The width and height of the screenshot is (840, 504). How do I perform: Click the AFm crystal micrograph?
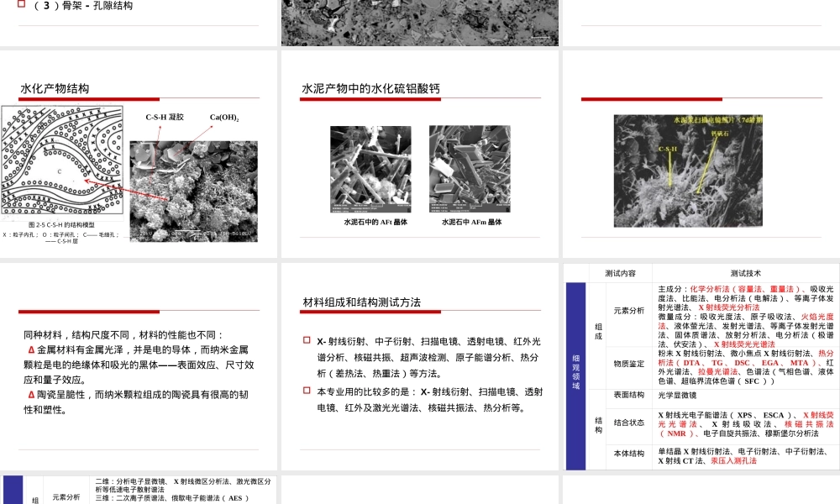click(470, 169)
